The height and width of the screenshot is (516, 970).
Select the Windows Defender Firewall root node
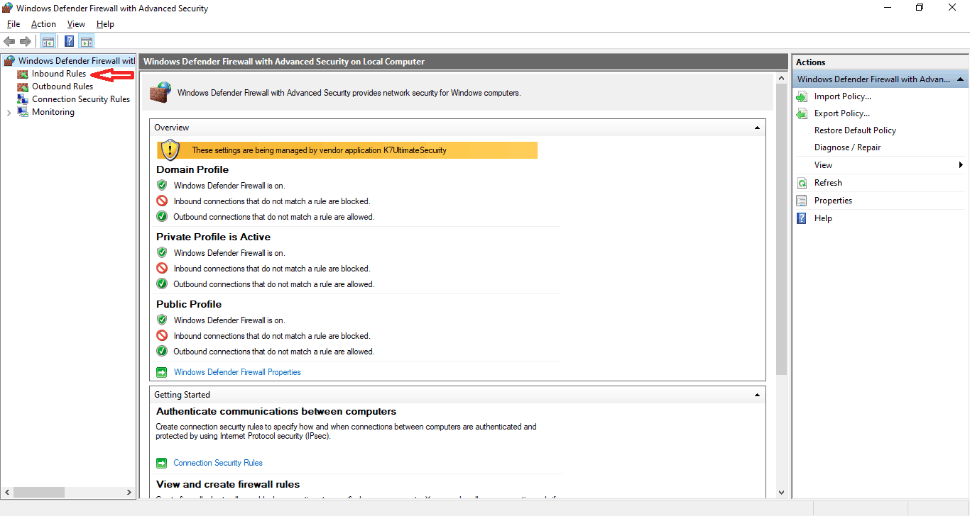(76, 61)
